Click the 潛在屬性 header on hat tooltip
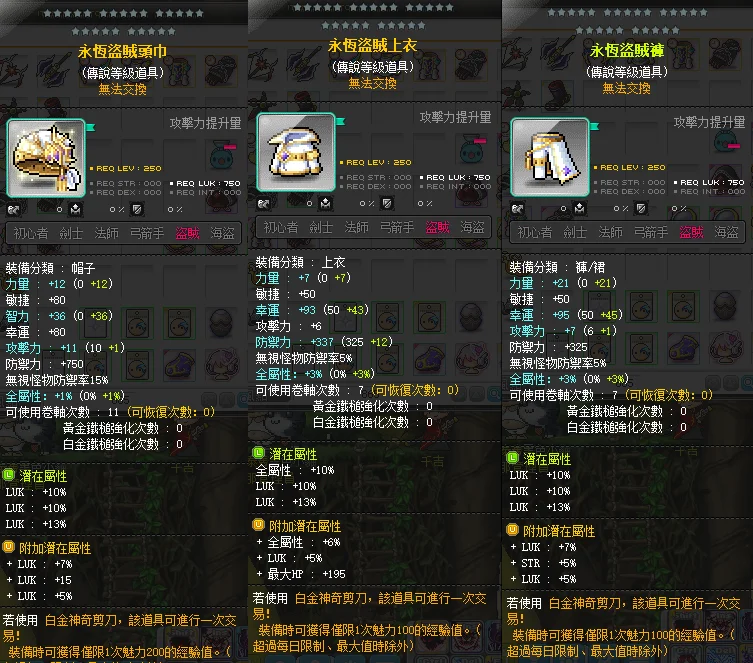The image size is (753, 663). (43, 476)
